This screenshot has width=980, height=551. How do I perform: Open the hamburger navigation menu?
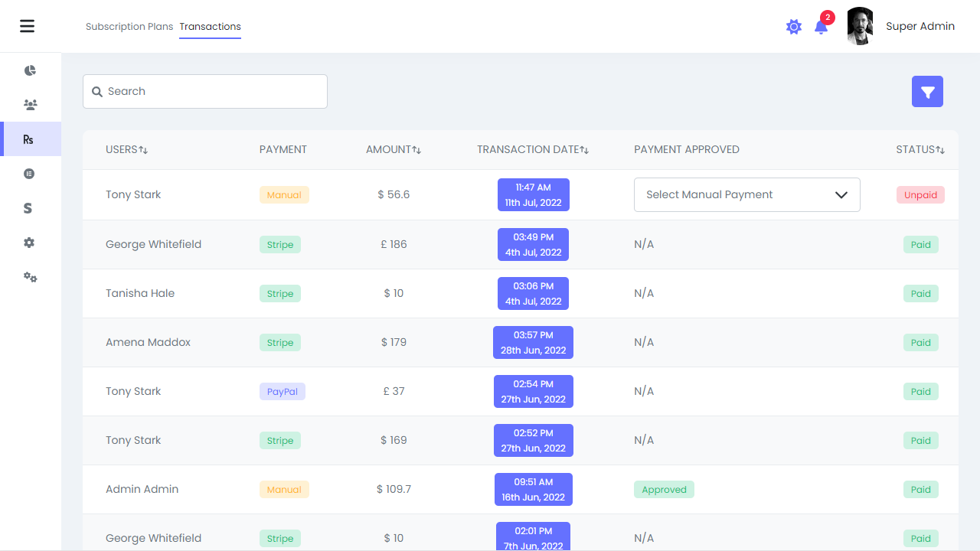coord(28,25)
